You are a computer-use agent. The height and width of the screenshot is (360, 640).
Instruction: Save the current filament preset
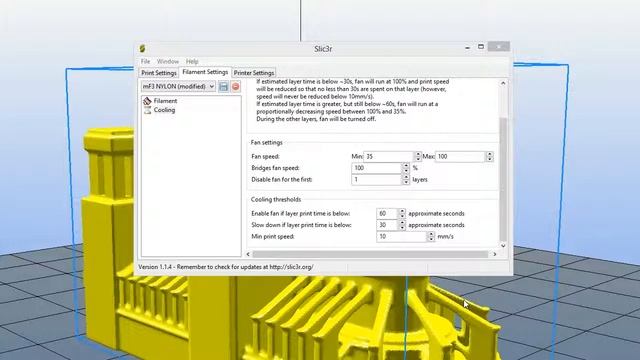point(223,87)
